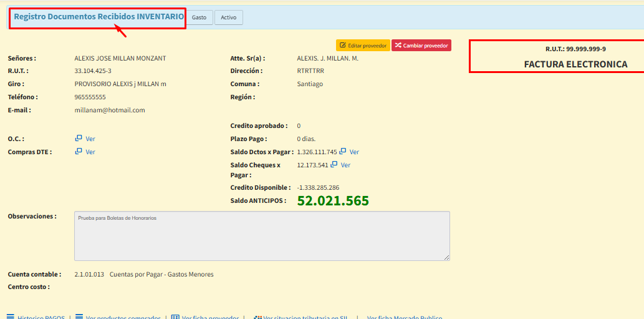This screenshot has width=644, height=319.
Task: Click the Saldo Cheques amount 12.173.541
Action: point(312,165)
